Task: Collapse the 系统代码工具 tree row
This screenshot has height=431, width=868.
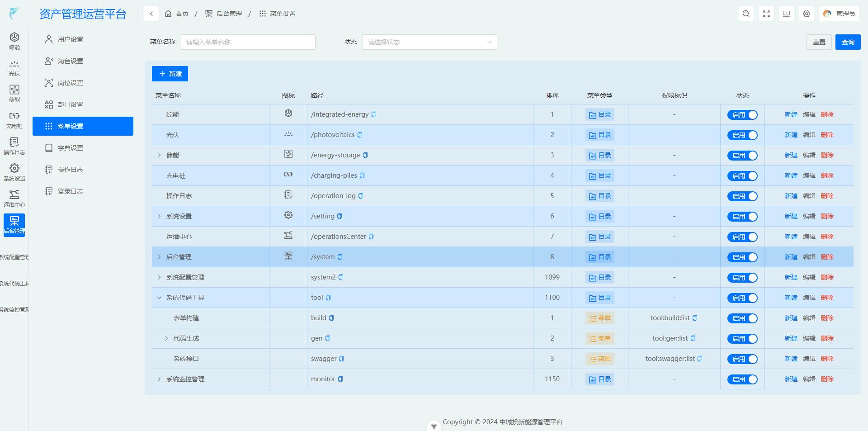Action: tap(159, 298)
